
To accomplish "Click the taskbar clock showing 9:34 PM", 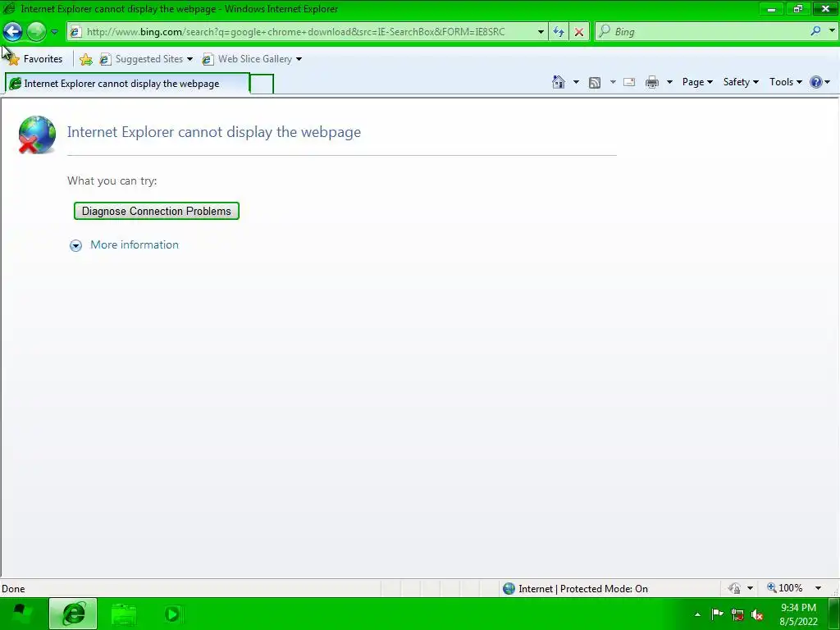I will [799, 614].
